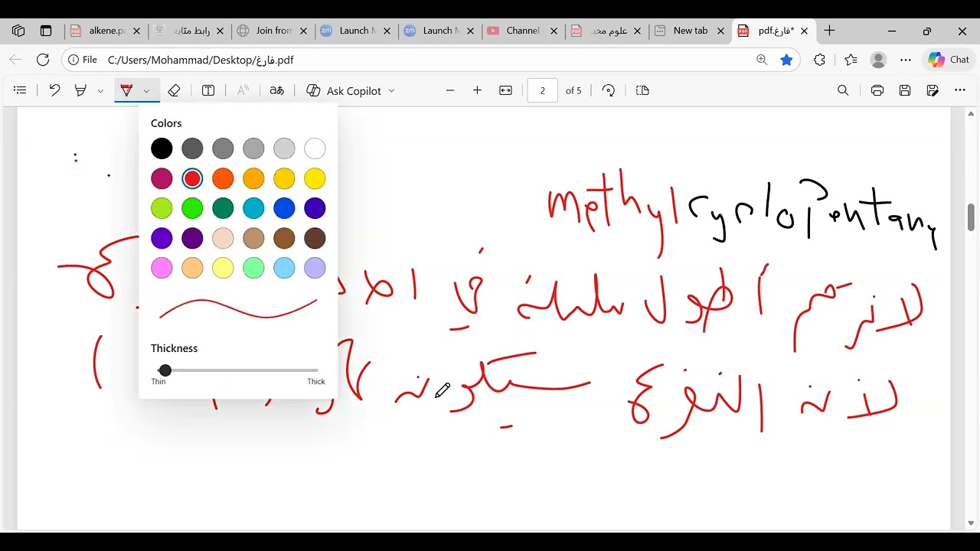Select the Erase tool

[174, 90]
